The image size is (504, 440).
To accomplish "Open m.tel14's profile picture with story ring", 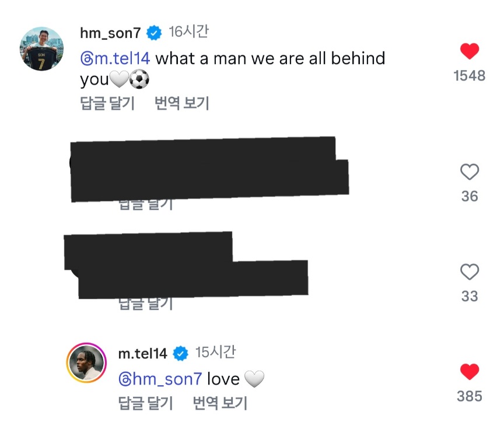I will (x=86, y=364).
